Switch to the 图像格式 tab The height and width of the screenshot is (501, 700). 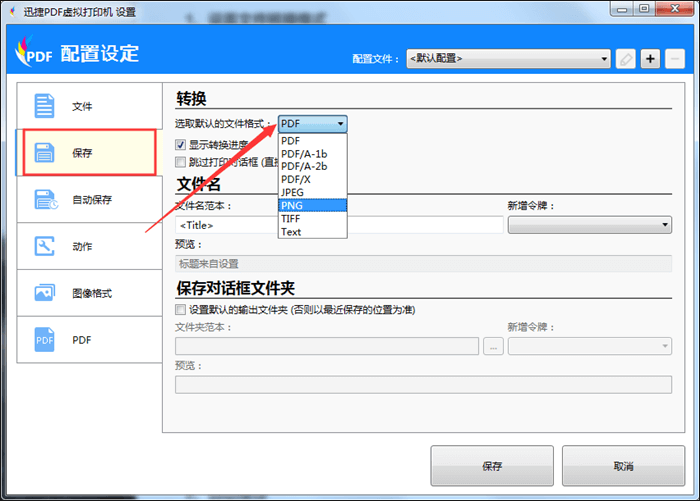pyautogui.click(x=89, y=293)
